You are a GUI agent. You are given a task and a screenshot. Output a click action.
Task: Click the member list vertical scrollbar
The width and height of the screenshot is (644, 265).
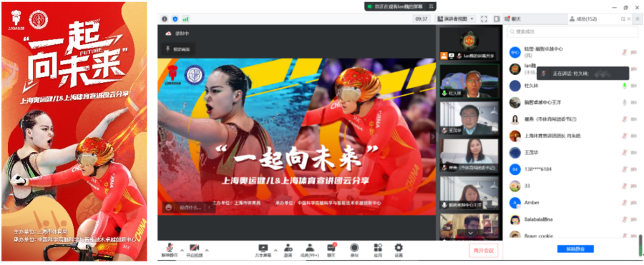tap(640, 245)
